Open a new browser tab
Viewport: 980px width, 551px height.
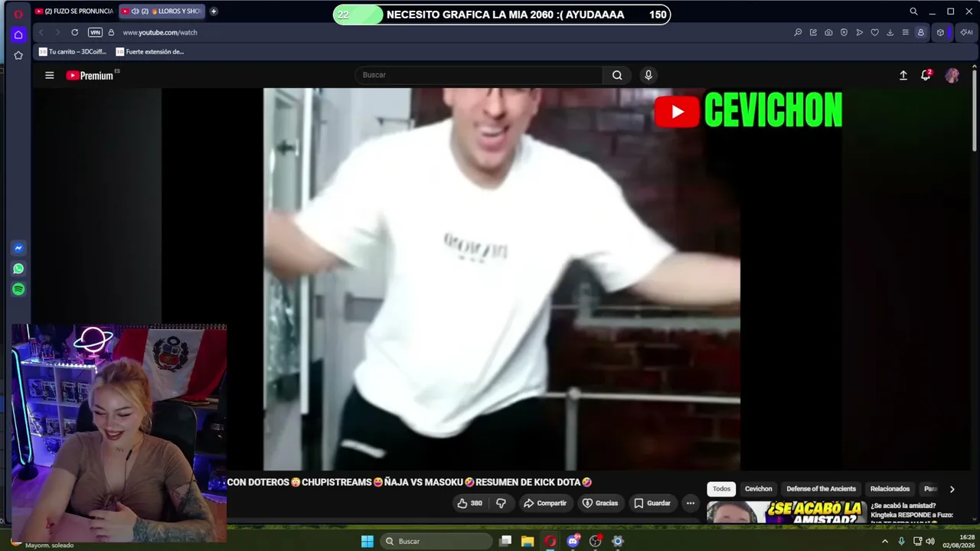click(x=214, y=11)
